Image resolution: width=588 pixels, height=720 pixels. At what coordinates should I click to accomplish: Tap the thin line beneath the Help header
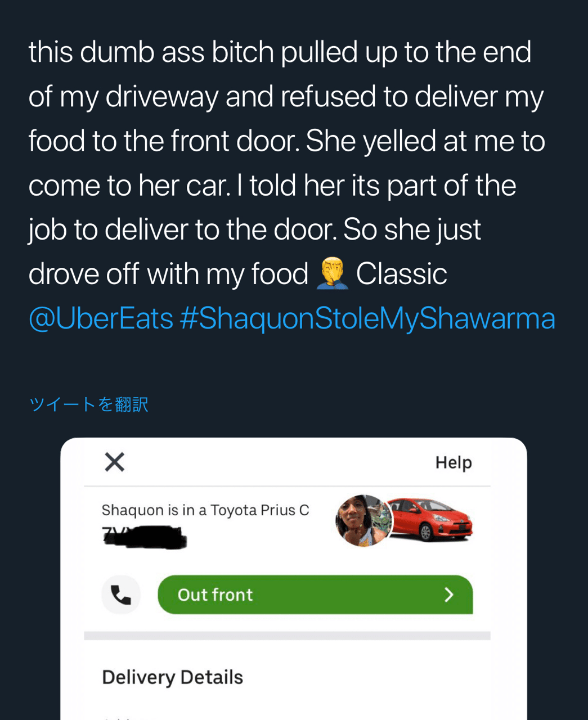pos(287,486)
